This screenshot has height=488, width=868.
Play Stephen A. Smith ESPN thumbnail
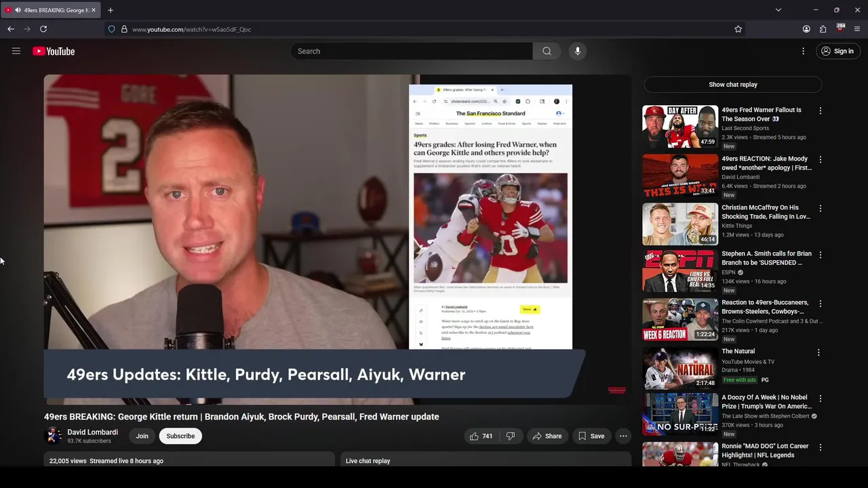pyautogui.click(x=680, y=270)
